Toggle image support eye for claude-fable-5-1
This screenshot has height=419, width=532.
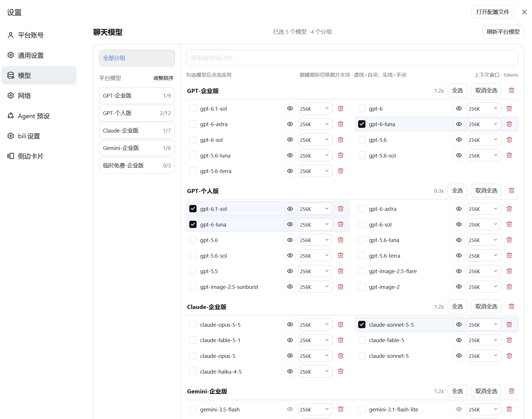[x=290, y=340]
